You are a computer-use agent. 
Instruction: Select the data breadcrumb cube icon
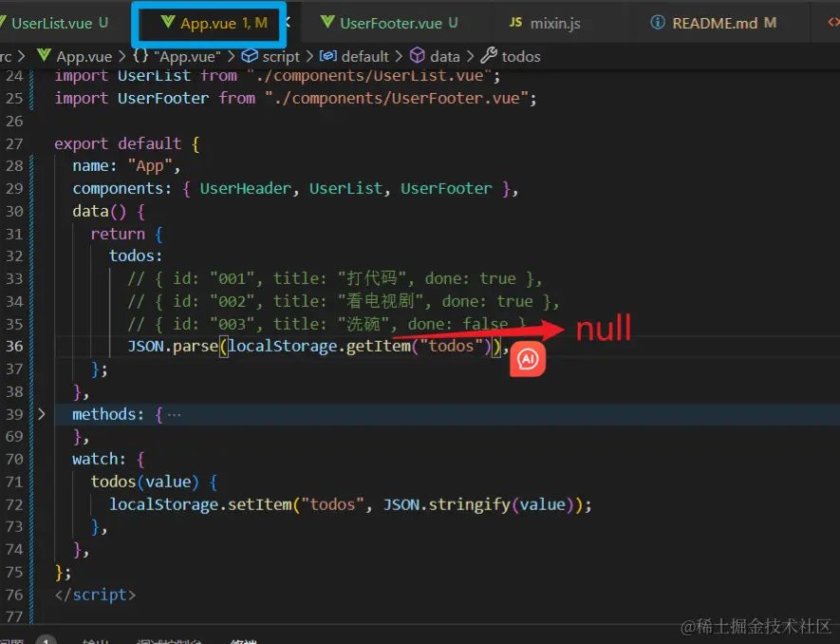pos(418,55)
